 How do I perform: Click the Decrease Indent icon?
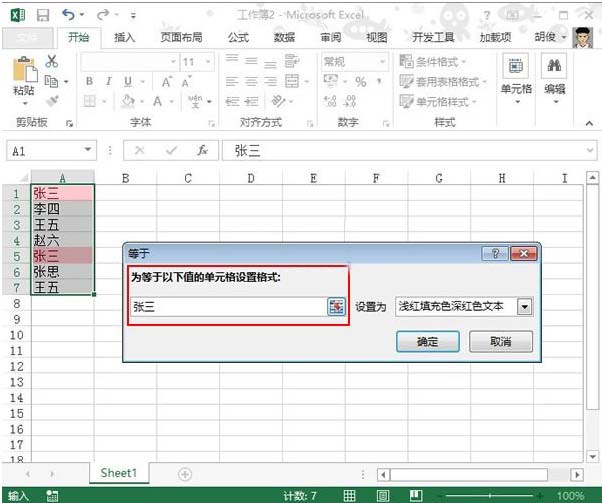[x=232, y=101]
